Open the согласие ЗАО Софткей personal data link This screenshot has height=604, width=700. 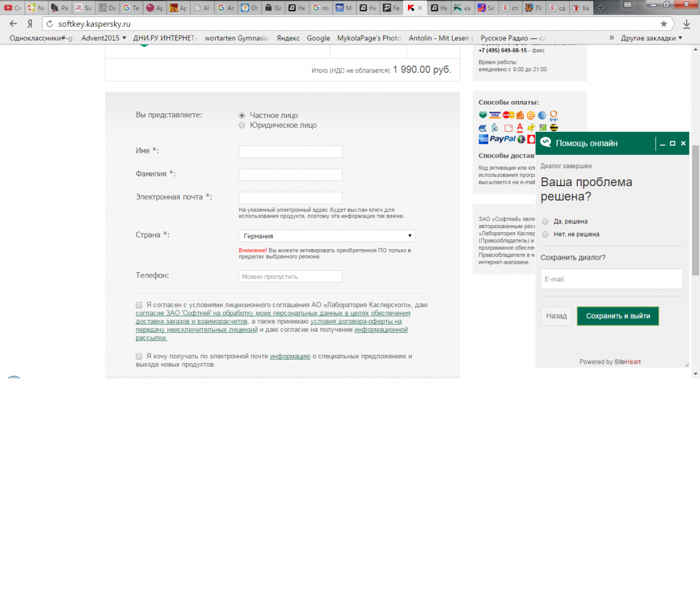click(273, 313)
